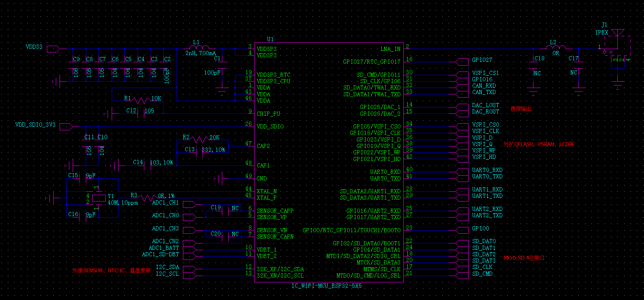The image size is (644, 300).
Task: Select the SD_DATA1/TWAI_TXD pin name
Action: point(372,94)
